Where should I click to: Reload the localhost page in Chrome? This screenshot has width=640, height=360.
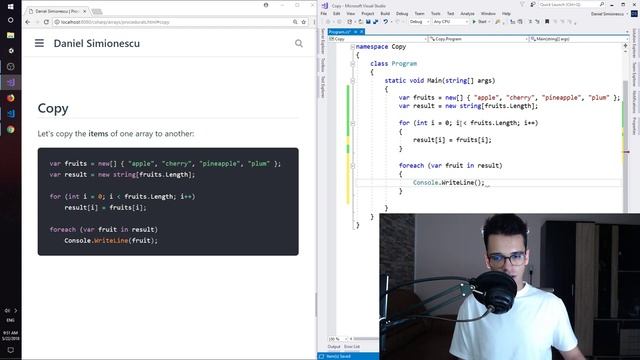46,22
